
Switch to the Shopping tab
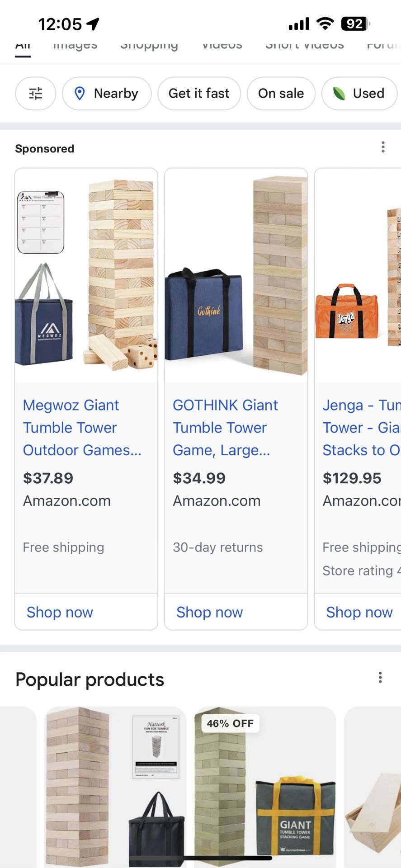tap(149, 45)
